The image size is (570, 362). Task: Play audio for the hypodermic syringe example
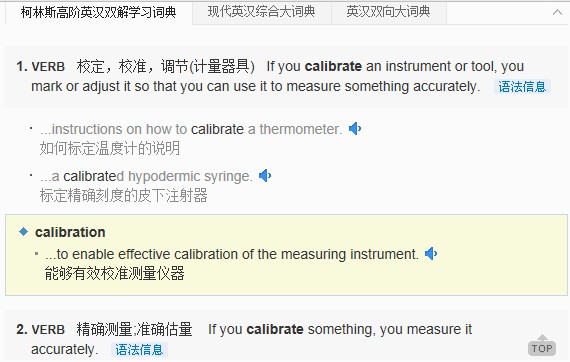[x=265, y=176]
